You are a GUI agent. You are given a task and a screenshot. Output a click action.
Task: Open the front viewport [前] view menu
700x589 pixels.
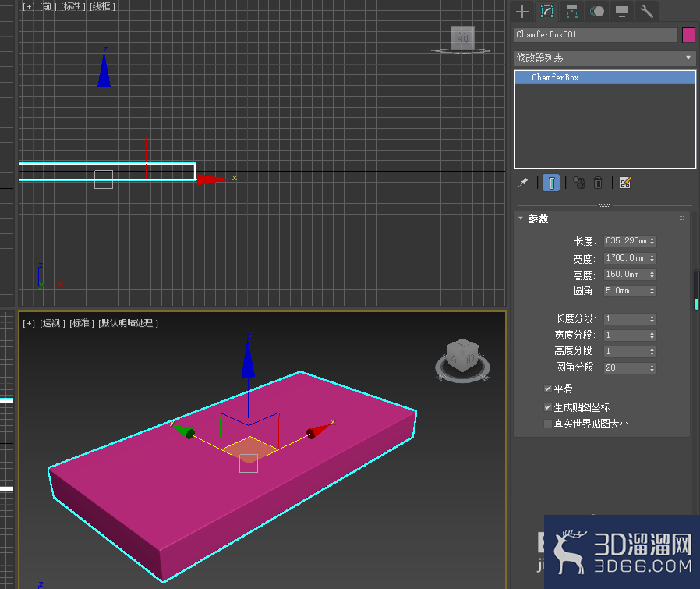(48, 7)
